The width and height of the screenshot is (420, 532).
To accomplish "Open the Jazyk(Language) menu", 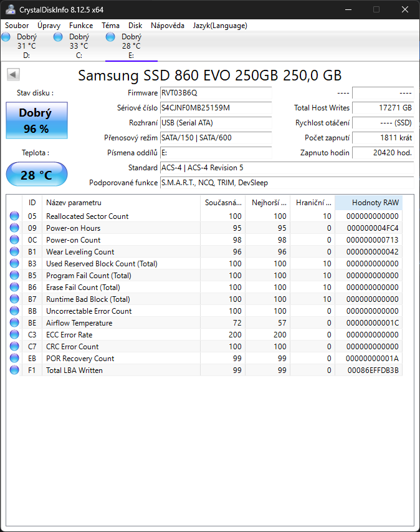I will pos(220,26).
